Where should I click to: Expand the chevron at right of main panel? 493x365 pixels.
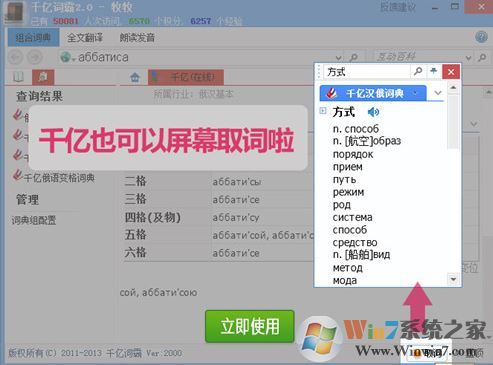(x=474, y=124)
